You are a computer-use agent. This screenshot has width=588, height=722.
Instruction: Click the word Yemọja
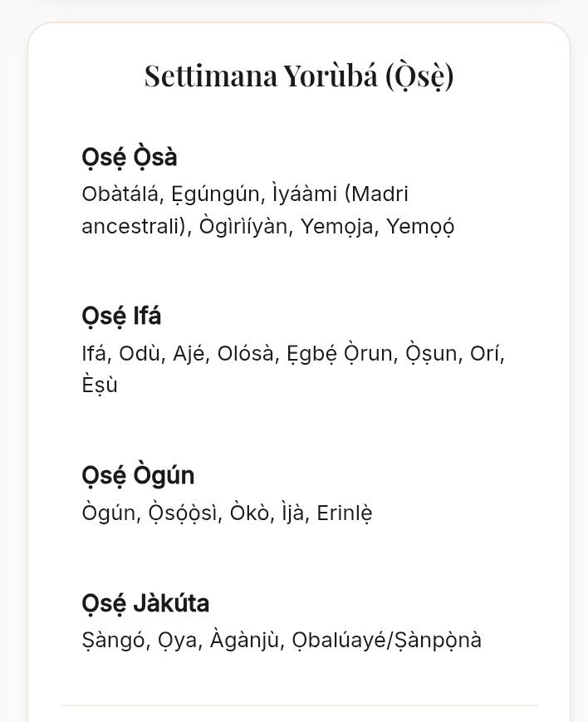click(x=337, y=227)
